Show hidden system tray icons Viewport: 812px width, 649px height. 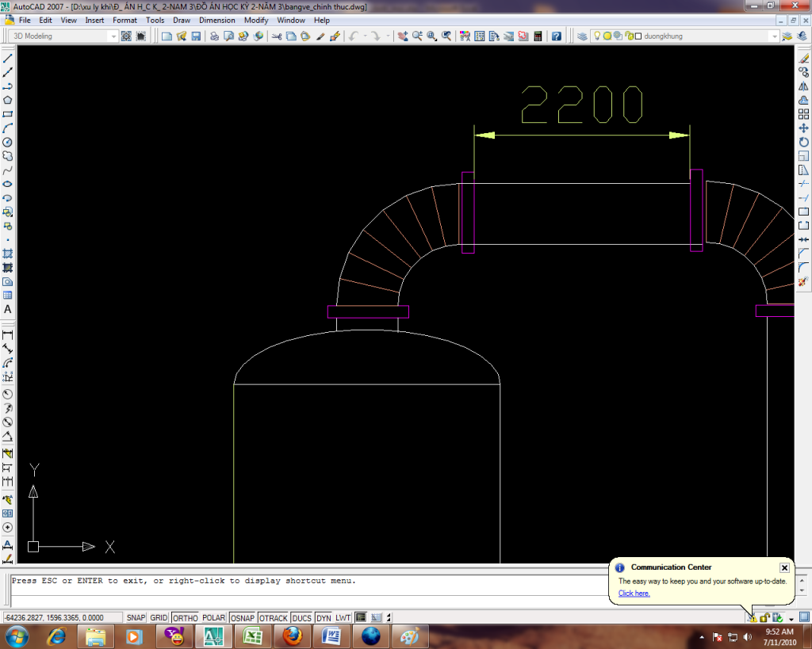702,636
